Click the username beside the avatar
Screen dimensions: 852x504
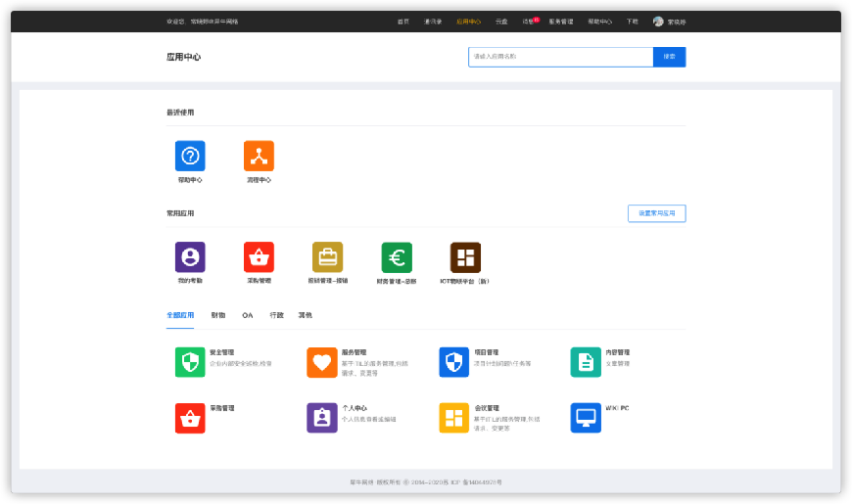(677, 23)
